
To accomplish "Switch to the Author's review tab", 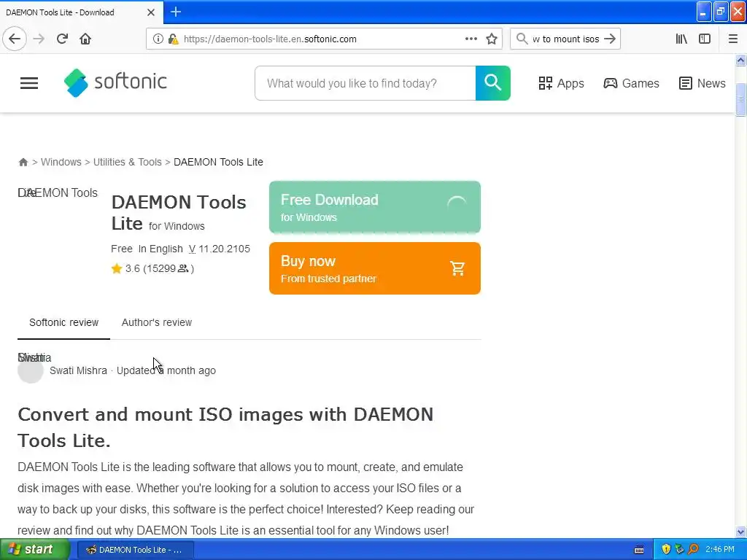I will point(157,322).
